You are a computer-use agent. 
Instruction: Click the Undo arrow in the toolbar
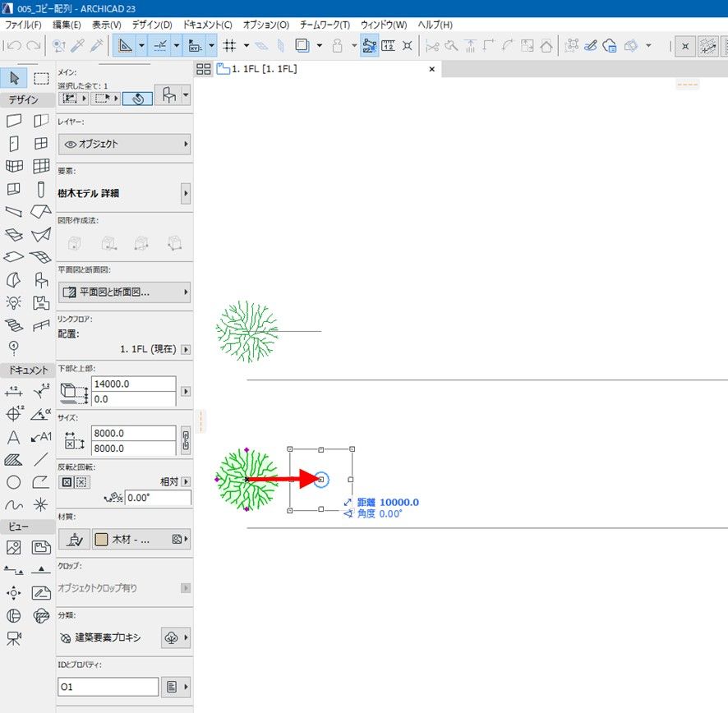click(14, 45)
